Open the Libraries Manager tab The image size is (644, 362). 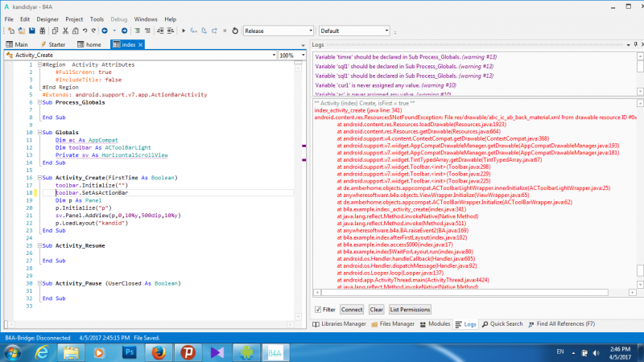(x=339, y=323)
